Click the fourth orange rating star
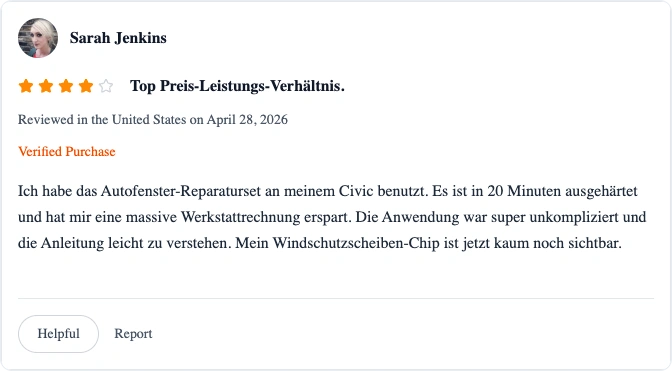 (86, 86)
